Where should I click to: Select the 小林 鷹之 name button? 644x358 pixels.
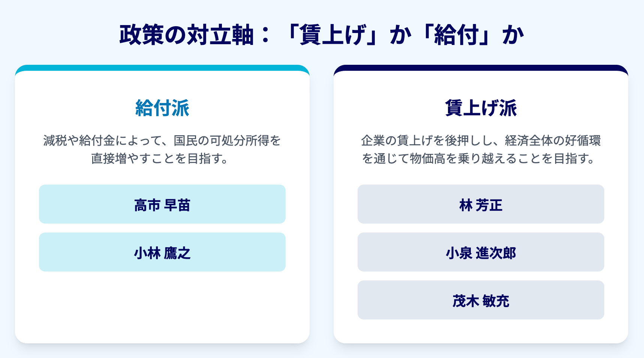pos(162,252)
